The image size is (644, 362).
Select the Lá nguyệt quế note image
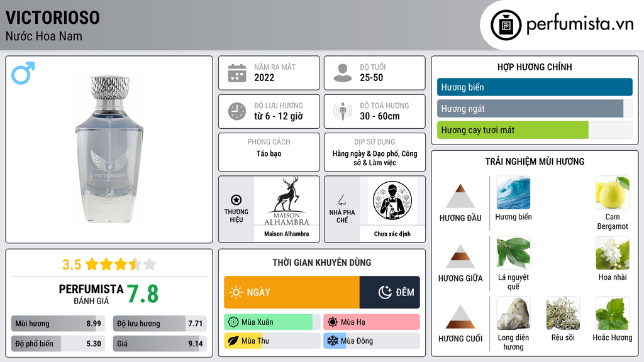513,253
